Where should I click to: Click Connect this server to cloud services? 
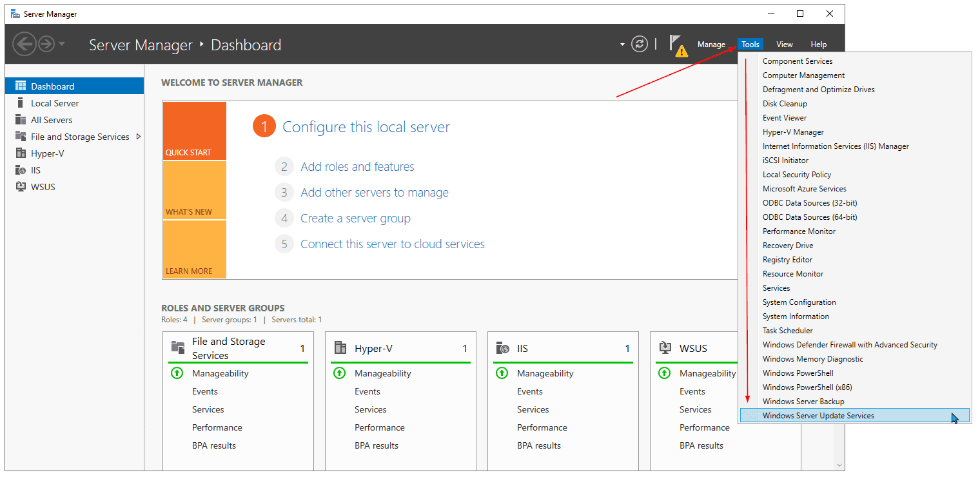[x=393, y=244]
